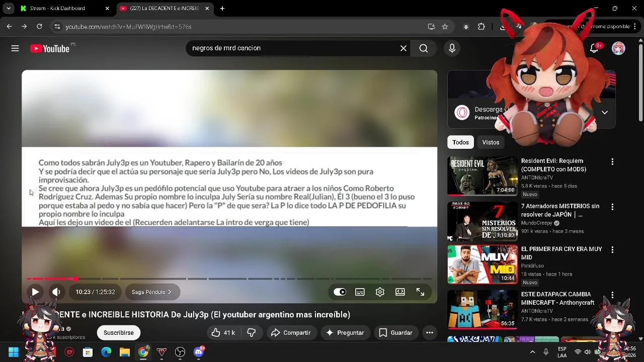Close the YouTube browser tab
The width and height of the screenshot is (644, 362).
[x=207, y=9]
